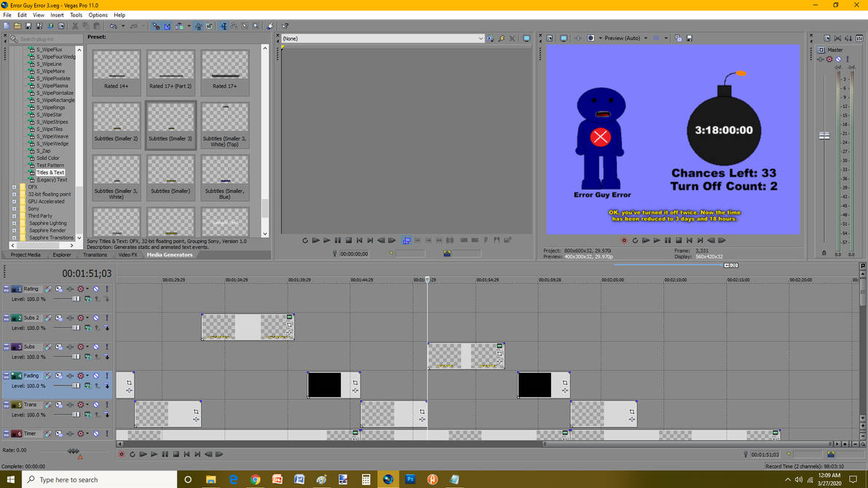Click the Open project folder icon

17,26
